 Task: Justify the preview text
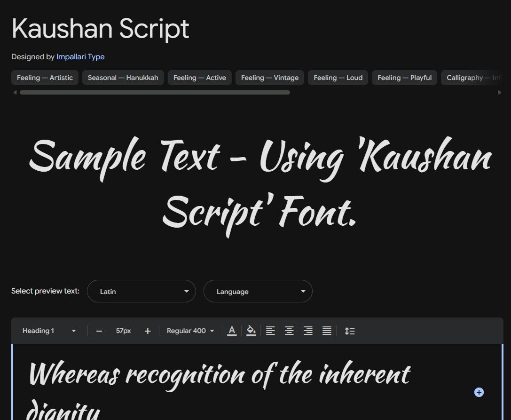327,331
